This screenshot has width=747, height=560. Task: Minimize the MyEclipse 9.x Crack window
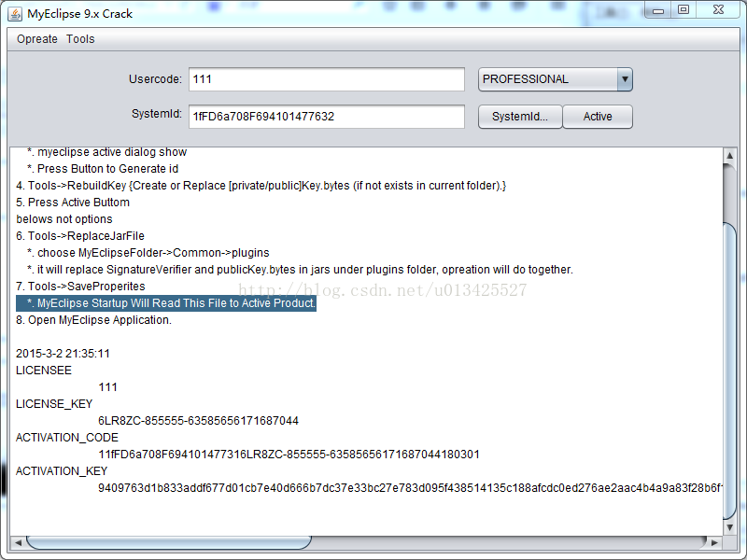pyautogui.click(x=658, y=10)
